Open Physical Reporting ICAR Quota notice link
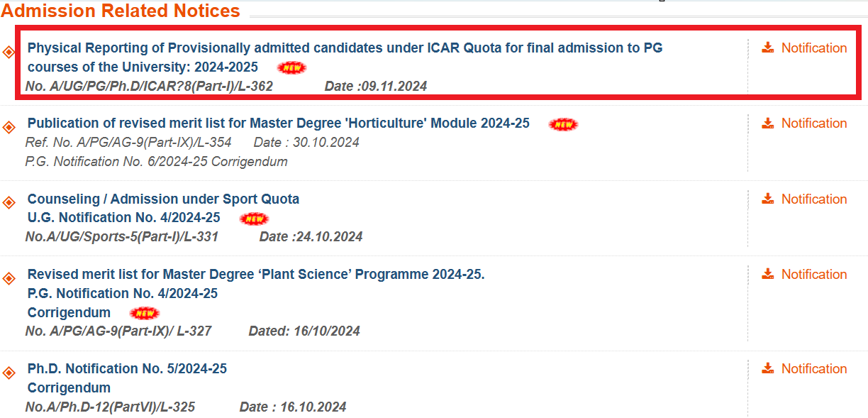Image resolution: width=868 pixels, height=418 pixels. tap(345, 48)
